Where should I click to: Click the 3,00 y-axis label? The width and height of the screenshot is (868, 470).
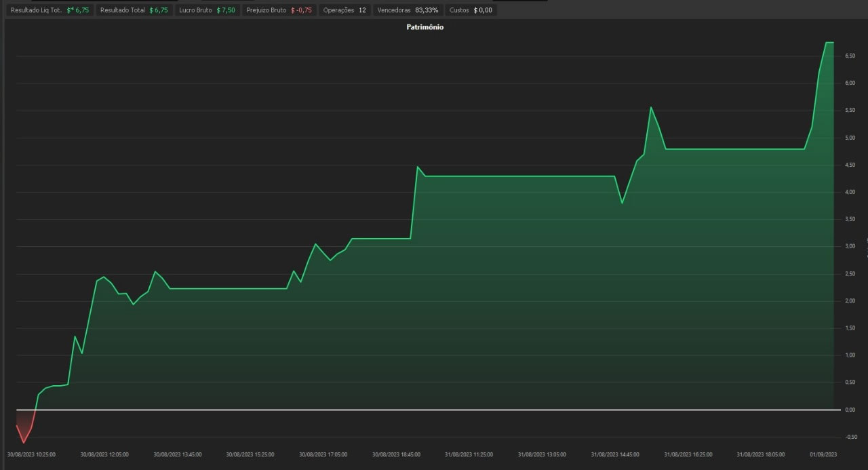tap(850, 246)
